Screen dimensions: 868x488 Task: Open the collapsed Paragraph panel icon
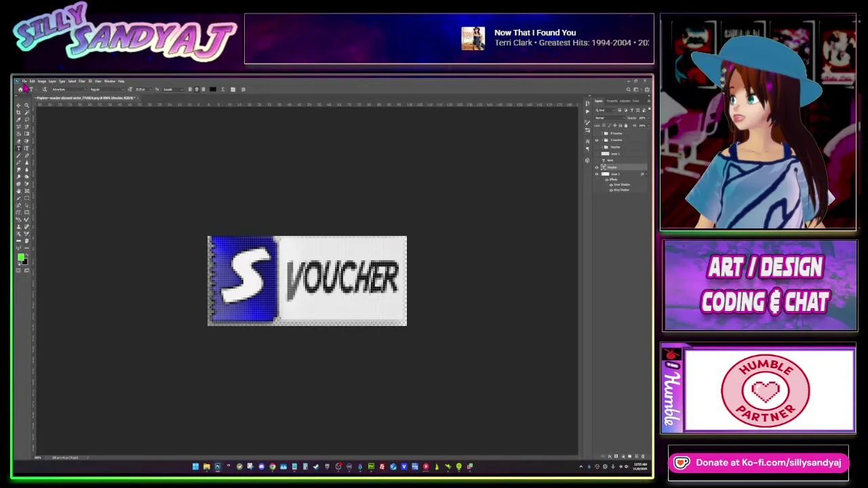[588, 148]
